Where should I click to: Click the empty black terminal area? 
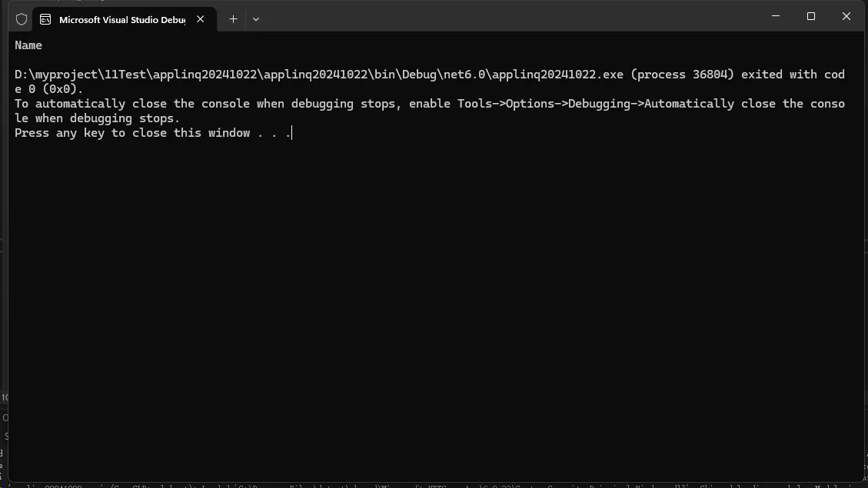pyautogui.click(x=431, y=307)
